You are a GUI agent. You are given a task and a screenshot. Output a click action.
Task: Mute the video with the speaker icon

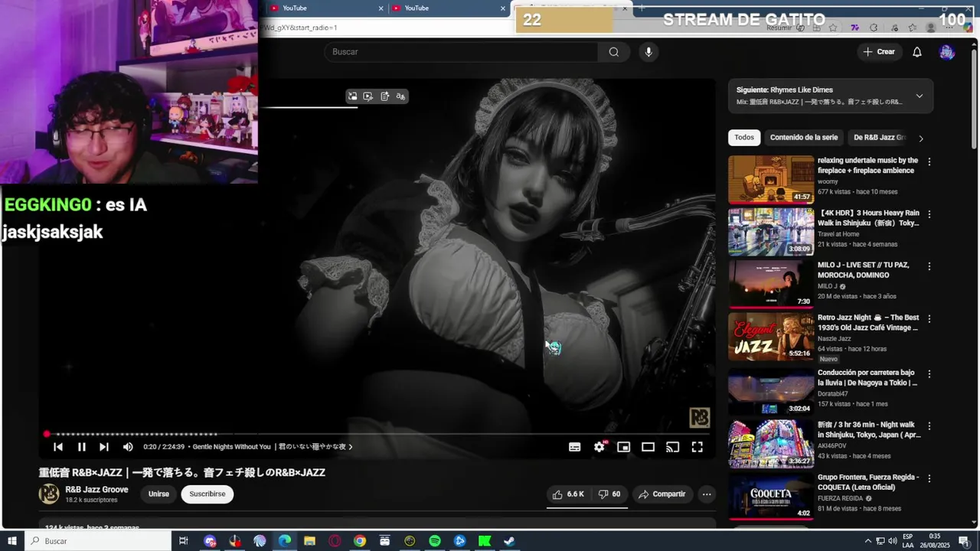128,447
